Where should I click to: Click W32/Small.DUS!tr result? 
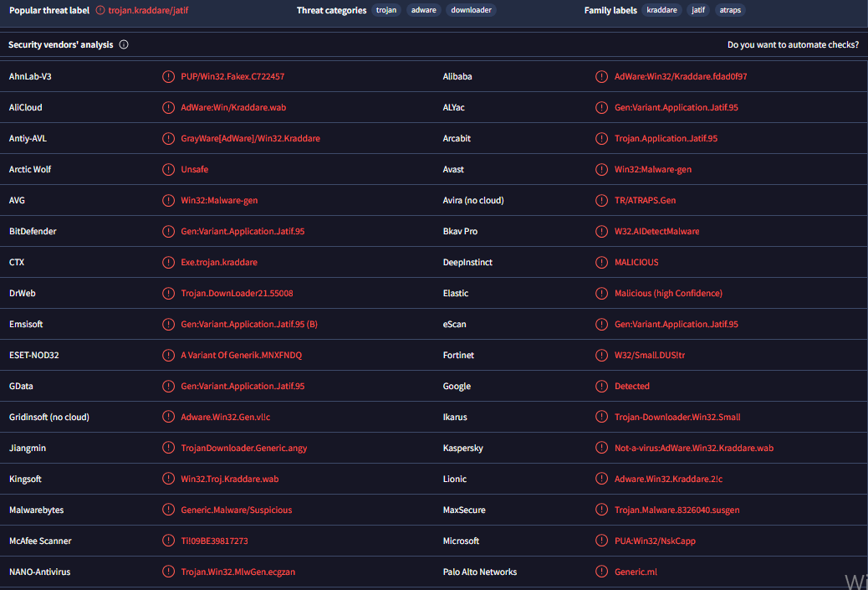(x=650, y=355)
